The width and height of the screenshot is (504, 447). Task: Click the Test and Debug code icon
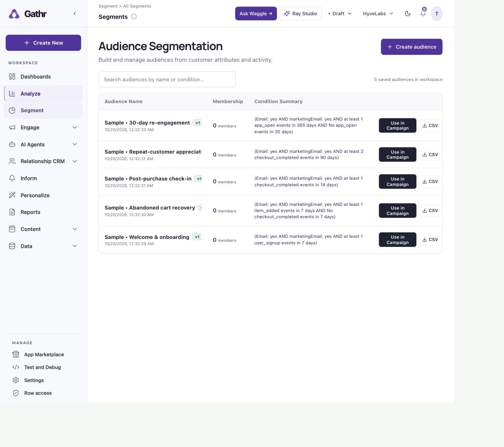pos(16,367)
